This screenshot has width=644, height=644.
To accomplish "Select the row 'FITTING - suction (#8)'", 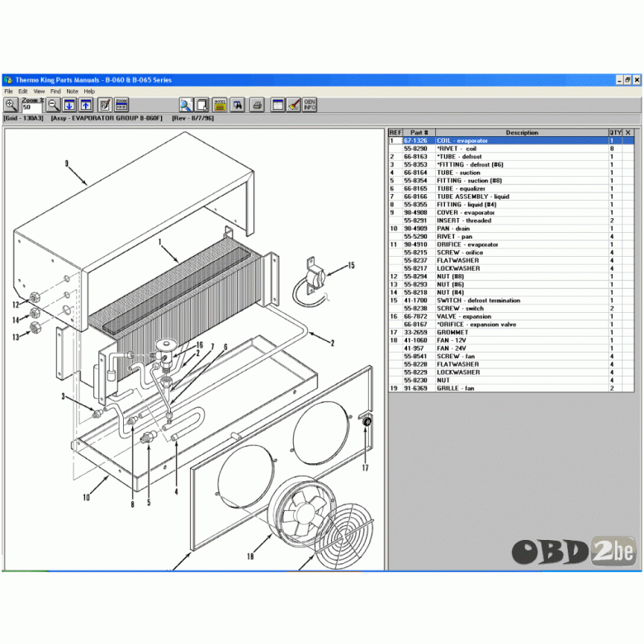I will coord(511,181).
